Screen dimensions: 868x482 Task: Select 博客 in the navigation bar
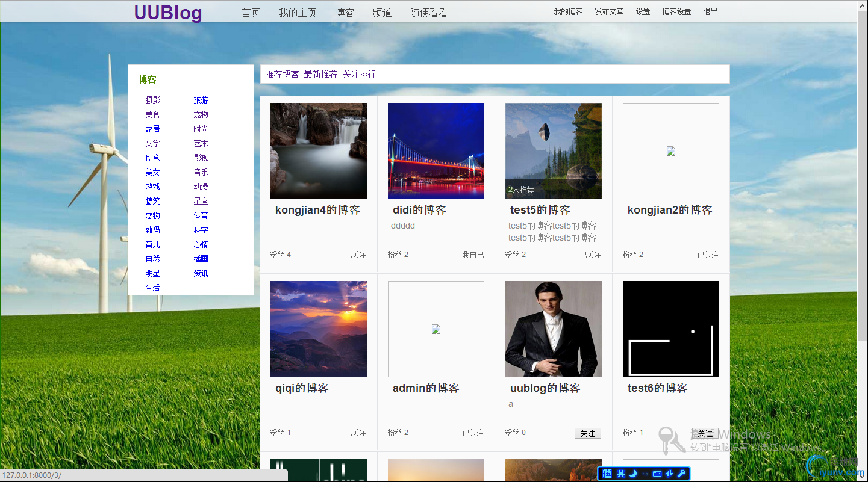tap(345, 13)
